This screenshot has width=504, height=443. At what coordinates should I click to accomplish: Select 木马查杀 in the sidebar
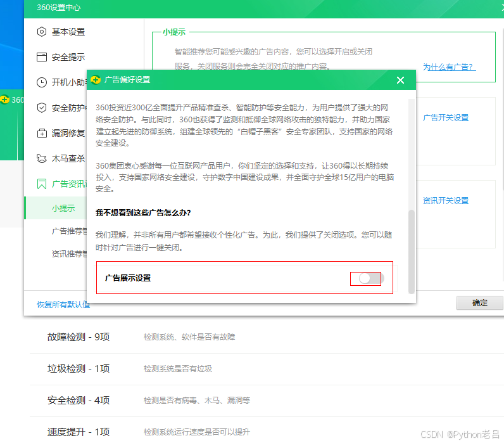coord(68,158)
